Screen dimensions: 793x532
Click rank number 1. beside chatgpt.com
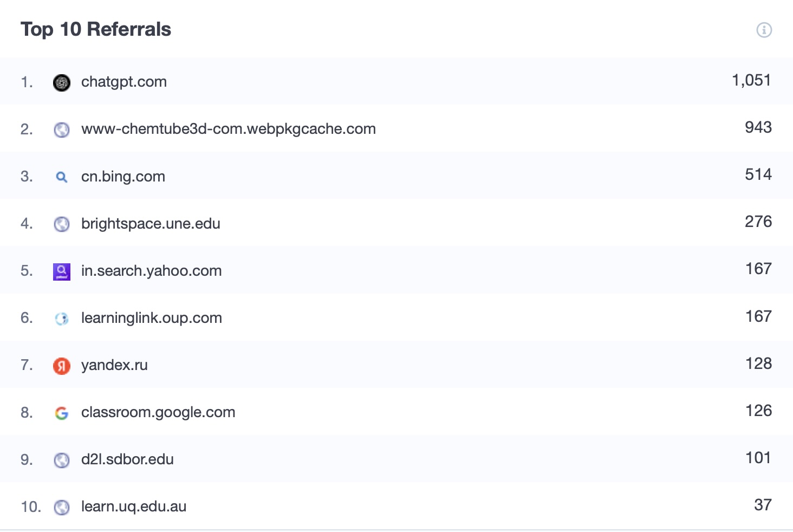tap(27, 82)
